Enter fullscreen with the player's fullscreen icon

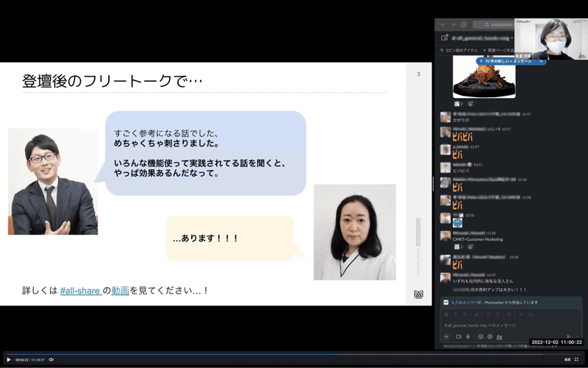click(x=577, y=360)
